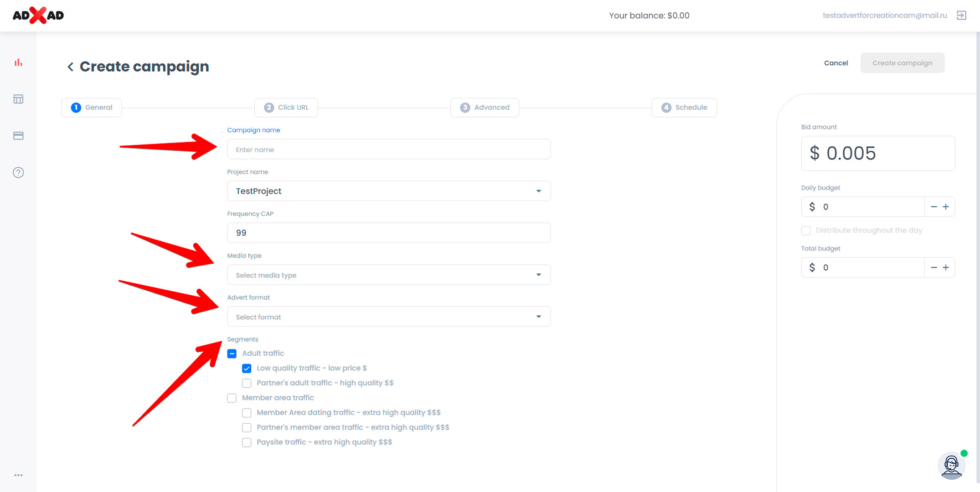Click the Campaign name input field
This screenshot has width=980, height=492.
388,150
